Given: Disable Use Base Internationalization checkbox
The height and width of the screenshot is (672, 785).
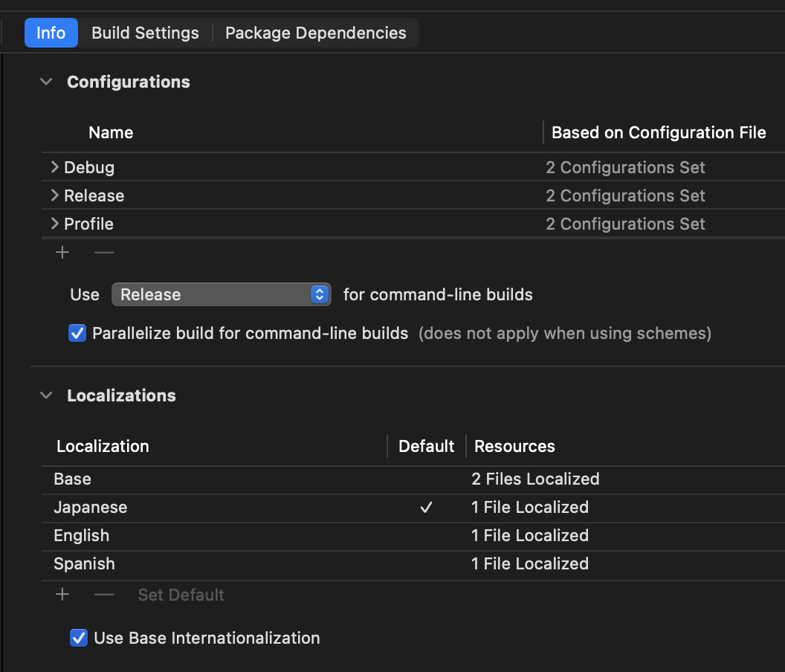Looking at the screenshot, I should (78, 638).
